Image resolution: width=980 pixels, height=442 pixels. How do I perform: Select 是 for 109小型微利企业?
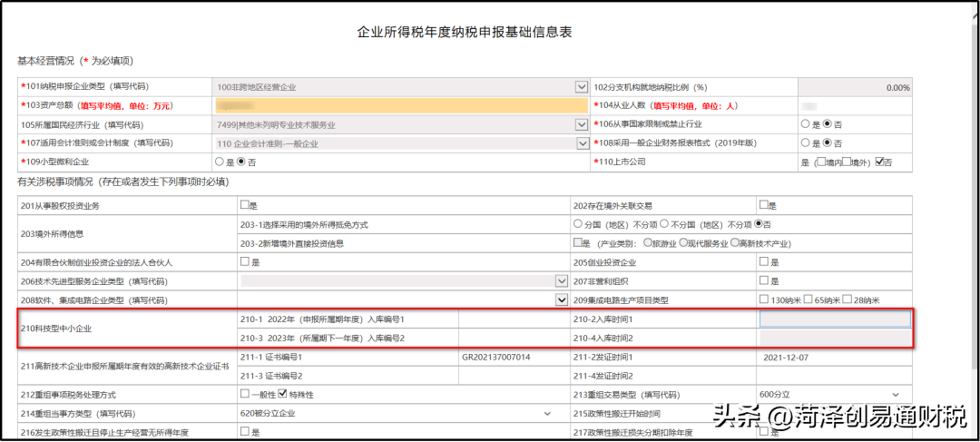click(x=220, y=162)
